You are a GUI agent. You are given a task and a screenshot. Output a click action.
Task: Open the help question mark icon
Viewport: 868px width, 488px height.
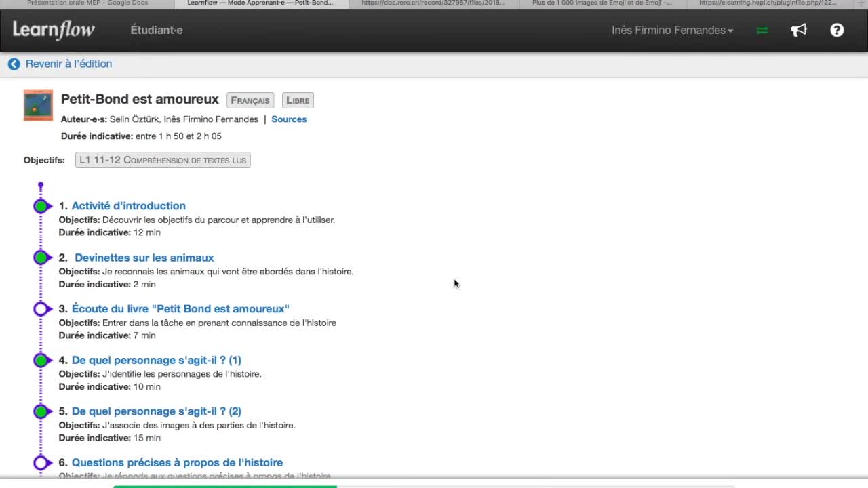pos(837,30)
